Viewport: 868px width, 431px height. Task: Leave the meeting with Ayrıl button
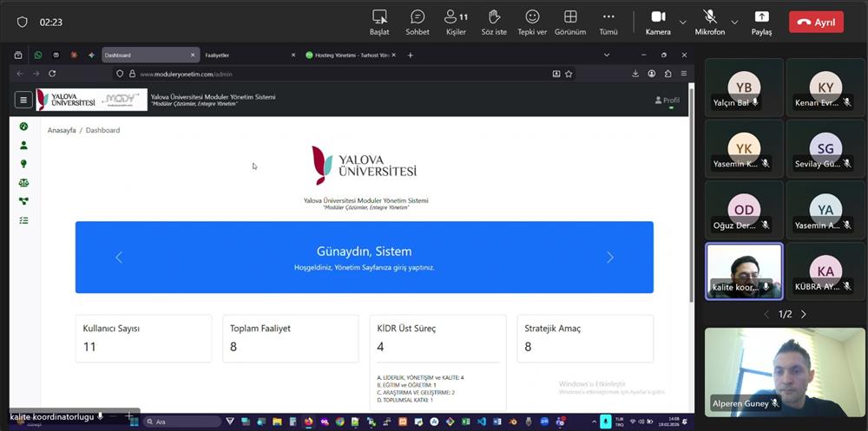tap(815, 23)
